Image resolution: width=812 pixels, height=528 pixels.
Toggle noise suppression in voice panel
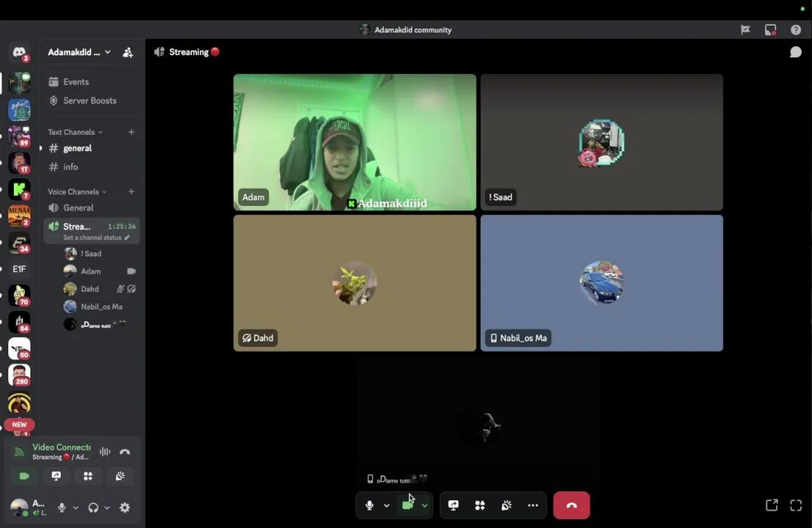105,452
